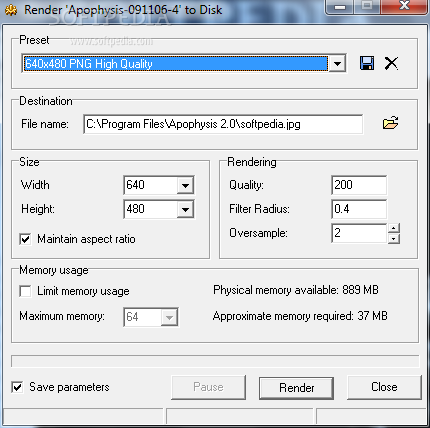This screenshot has width=430, height=428.
Task: Open the Maximum memory dropdown
Action: [169, 317]
